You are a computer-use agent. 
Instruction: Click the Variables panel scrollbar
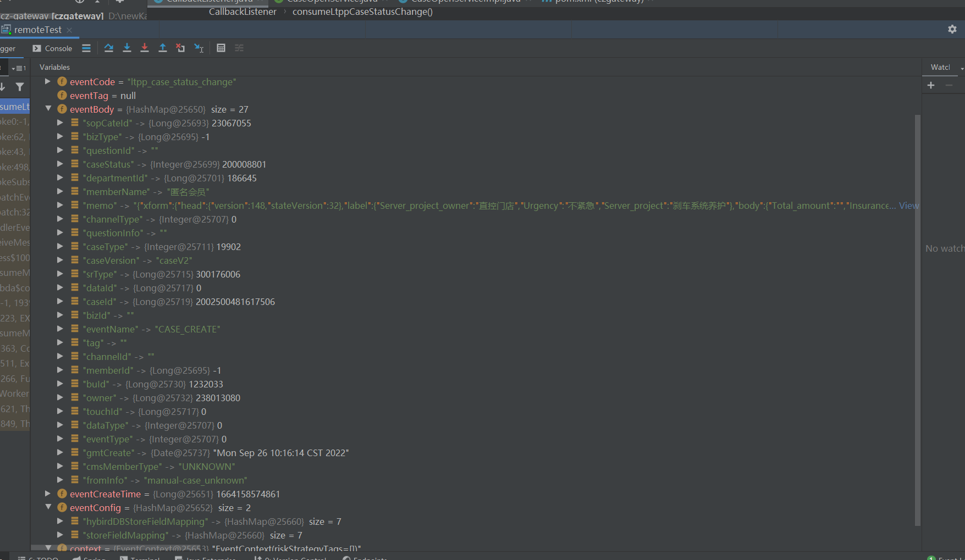[x=917, y=320]
